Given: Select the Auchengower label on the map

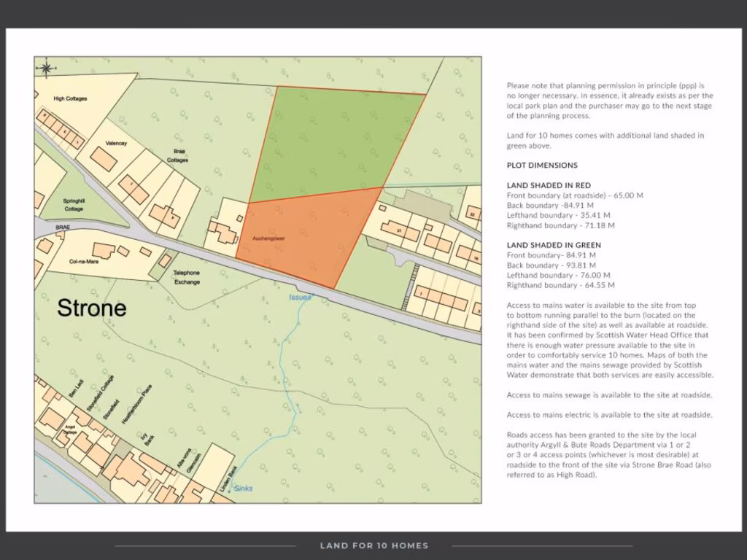Looking at the screenshot, I should tap(268, 238).
